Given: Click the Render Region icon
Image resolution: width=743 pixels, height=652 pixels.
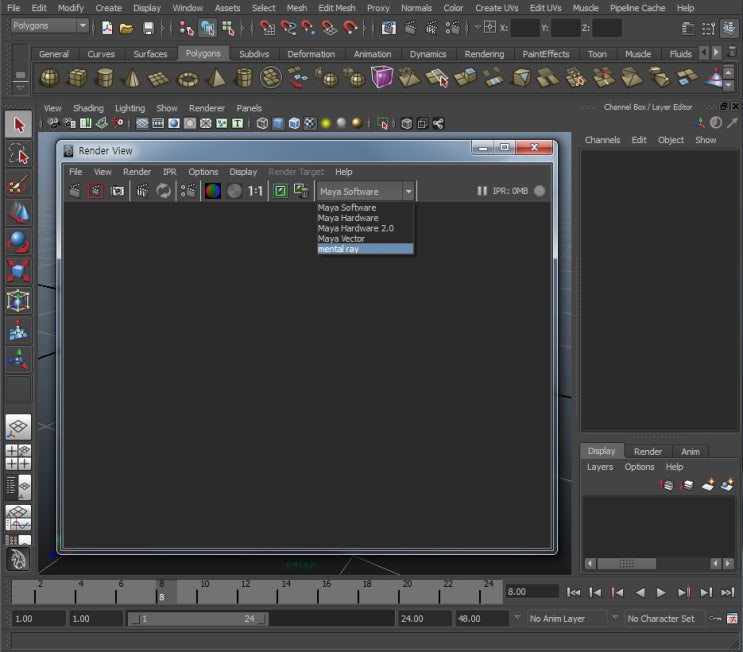Looking at the screenshot, I should 96,191.
